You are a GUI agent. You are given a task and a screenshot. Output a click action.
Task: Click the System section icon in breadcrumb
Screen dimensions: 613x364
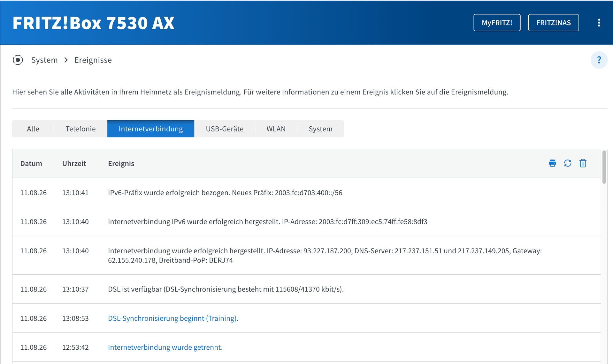click(18, 60)
